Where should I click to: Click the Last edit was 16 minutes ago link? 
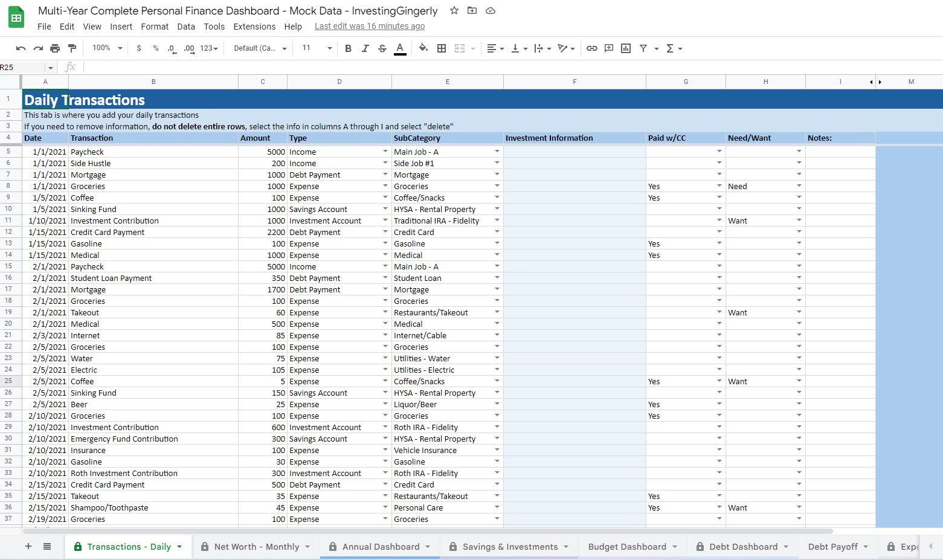pos(369,26)
